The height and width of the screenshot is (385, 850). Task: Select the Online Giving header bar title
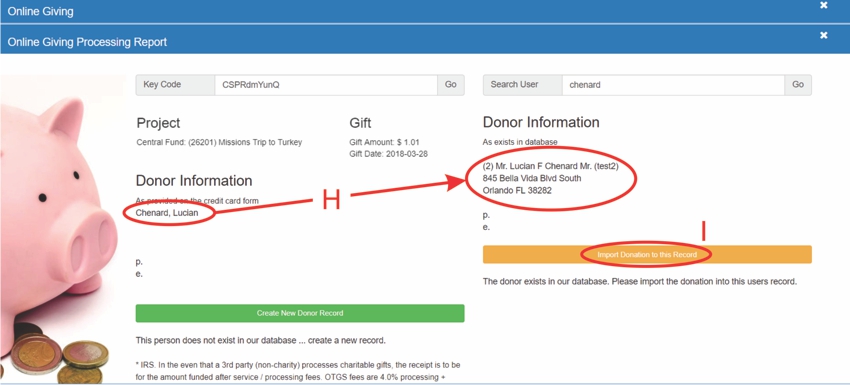click(41, 11)
